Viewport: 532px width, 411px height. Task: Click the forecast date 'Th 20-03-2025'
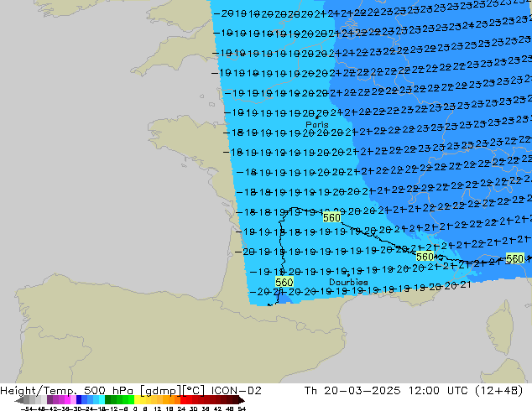(352, 391)
